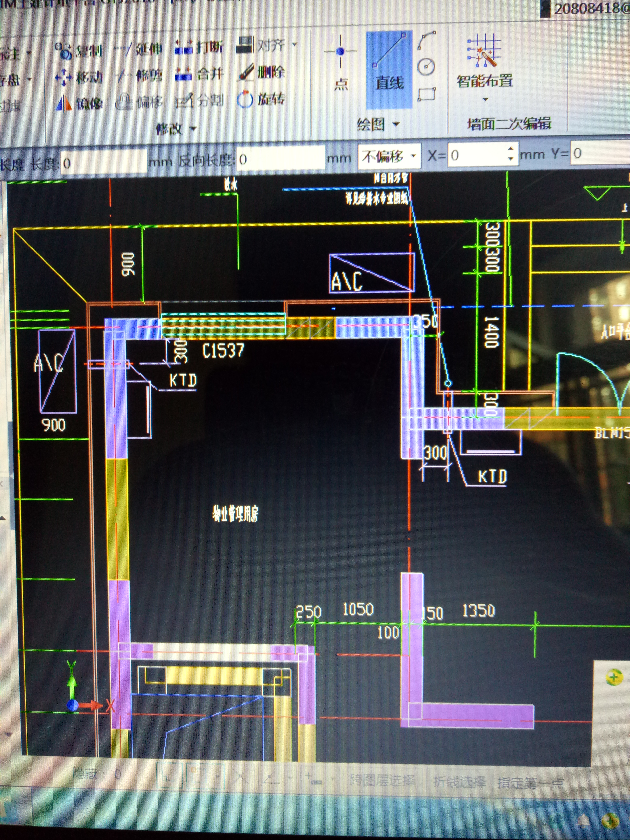The width and height of the screenshot is (630, 840).
Task: Pick the three-point arc draw tool
Action: (x=426, y=40)
